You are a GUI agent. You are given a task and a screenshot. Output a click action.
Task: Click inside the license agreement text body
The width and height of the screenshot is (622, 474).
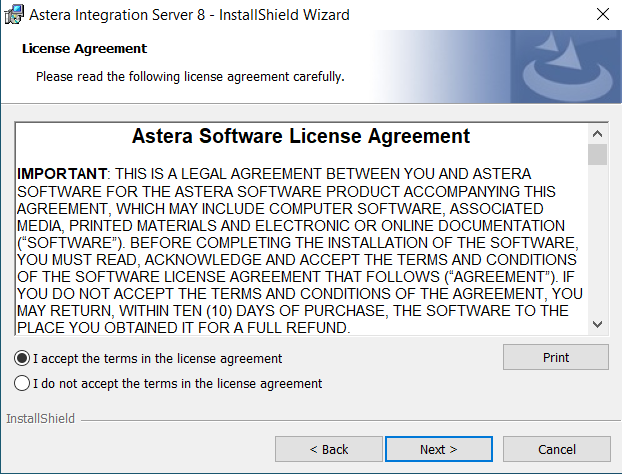pos(300,250)
